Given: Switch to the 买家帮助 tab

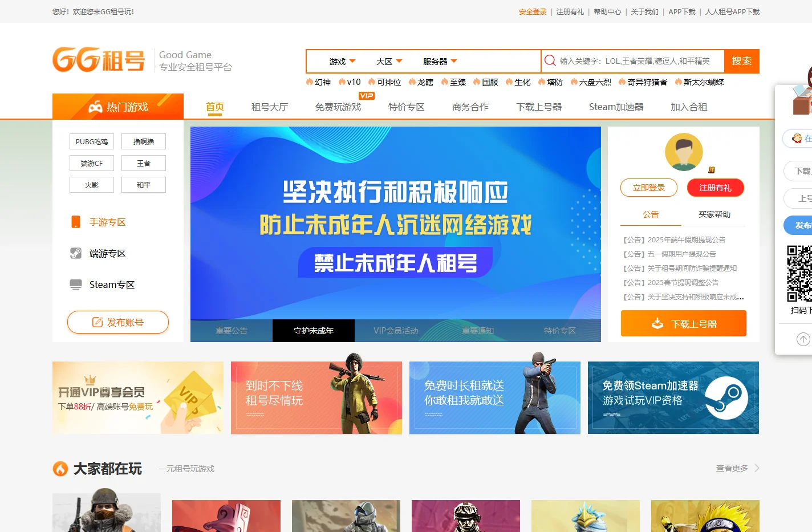Looking at the screenshot, I should pyautogui.click(x=714, y=214).
